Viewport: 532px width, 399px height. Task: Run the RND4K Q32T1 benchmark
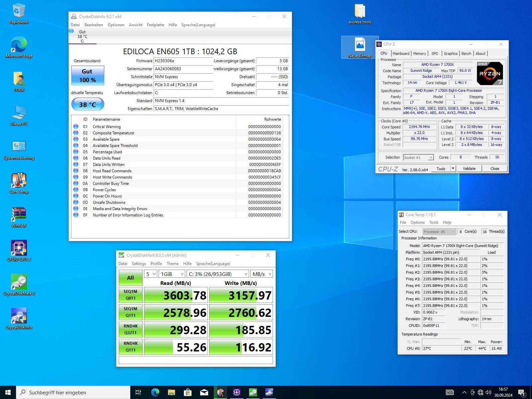pos(130,330)
